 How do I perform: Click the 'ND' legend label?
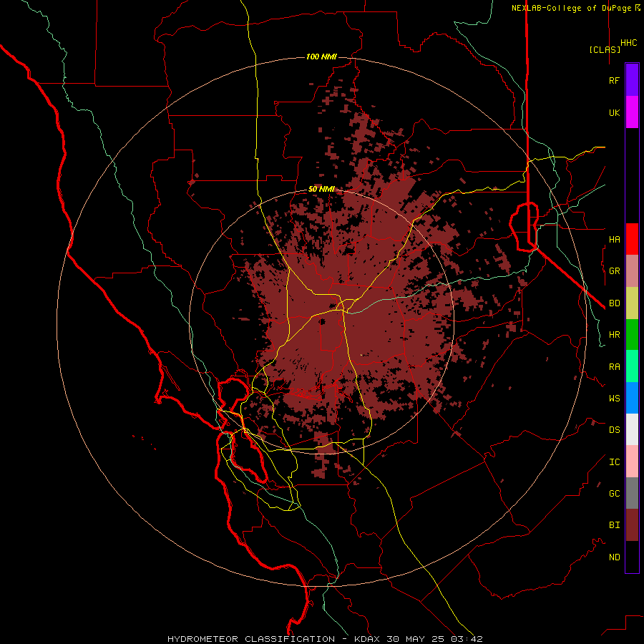(614, 557)
